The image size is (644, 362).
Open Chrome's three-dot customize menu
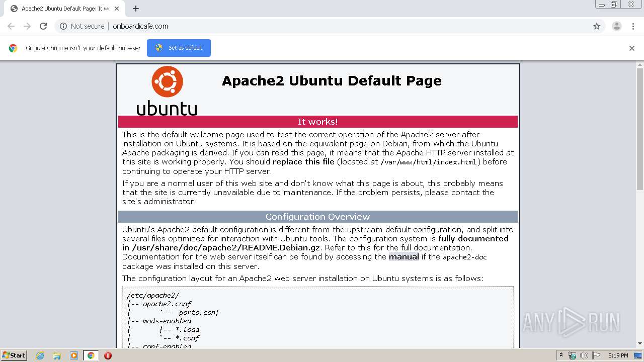(x=633, y=26)
